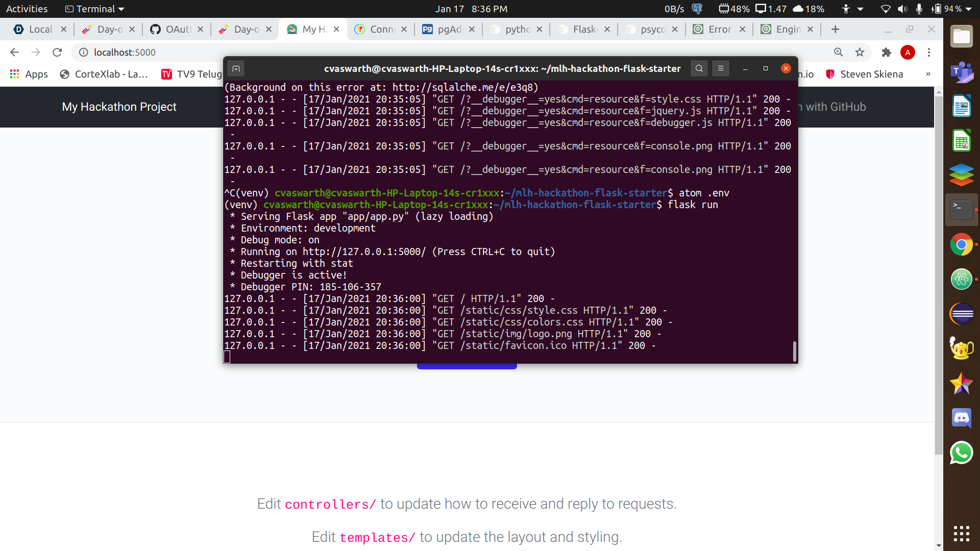Reload the localhost page
Viewport: 980px width, 551px height.
(x=57, y=52)
